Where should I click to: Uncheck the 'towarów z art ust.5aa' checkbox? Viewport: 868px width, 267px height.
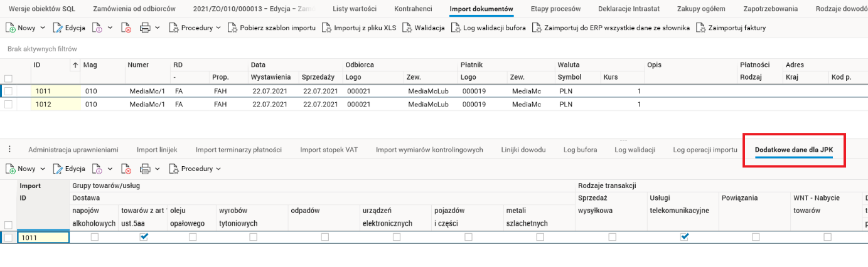(x=144, y=237)
